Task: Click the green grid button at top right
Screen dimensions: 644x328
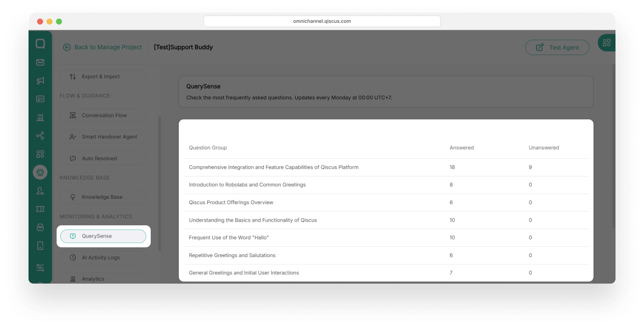Action: tap(607, 43)
